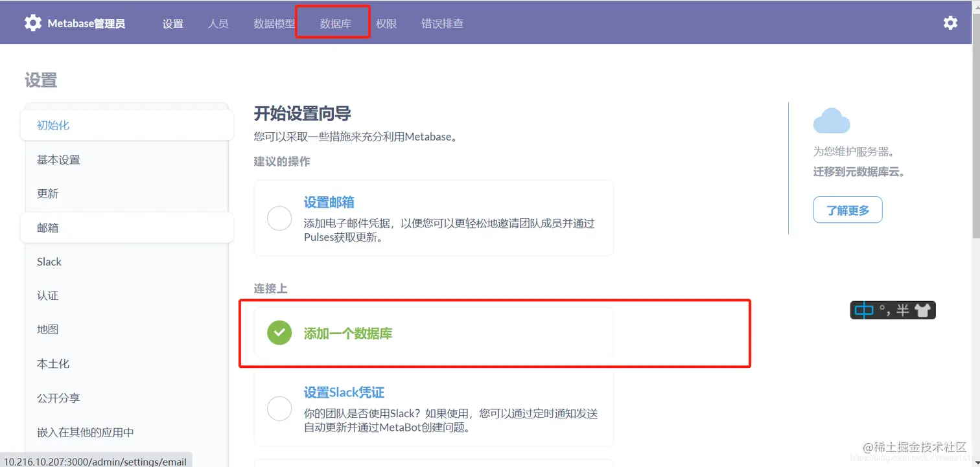
Task: Click the 开始设置向导 heading
Action: pos(302,114)
